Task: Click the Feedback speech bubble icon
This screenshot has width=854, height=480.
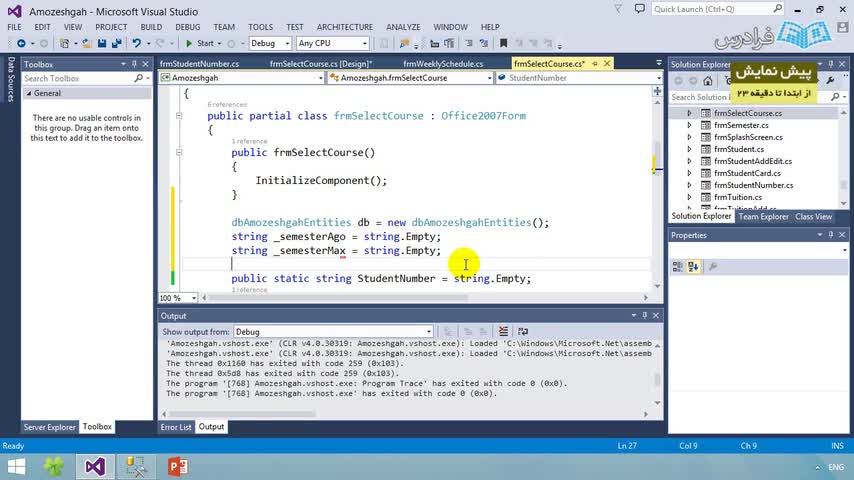Action: click(x=639, y=9)
